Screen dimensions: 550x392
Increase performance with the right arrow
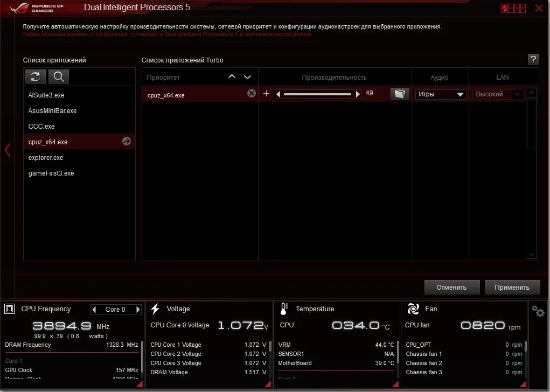coord(358,94)
